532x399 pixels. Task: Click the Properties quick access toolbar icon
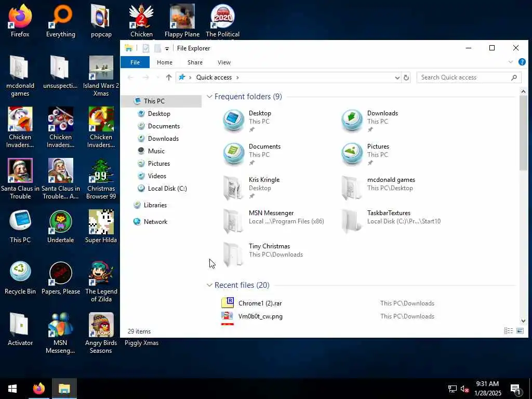point(146,48)
